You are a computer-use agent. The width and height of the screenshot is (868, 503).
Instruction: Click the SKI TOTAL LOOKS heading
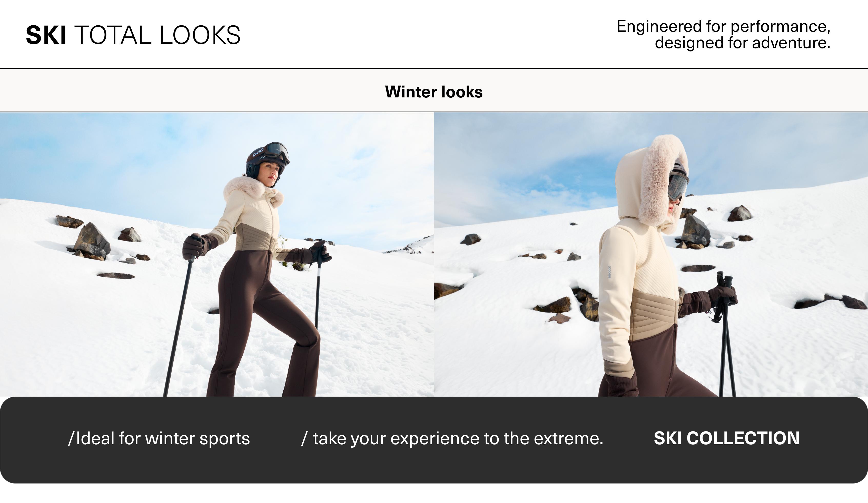coord(133,35)
